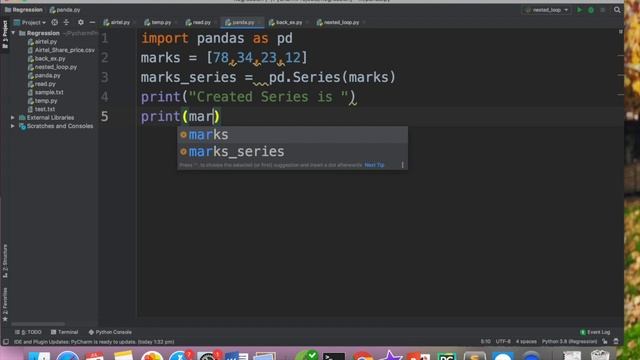The height and width of the screenshot is (360, 640).
Task: Expand the External Libraries node
Action: coord(13,118)
